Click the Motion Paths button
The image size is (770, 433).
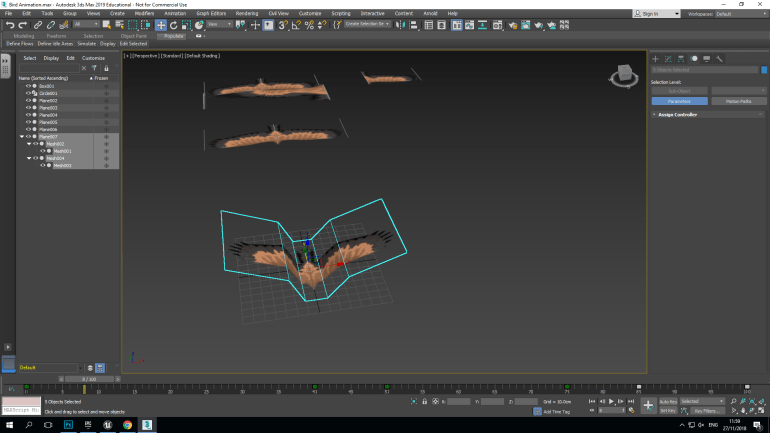tap(739, 101)
